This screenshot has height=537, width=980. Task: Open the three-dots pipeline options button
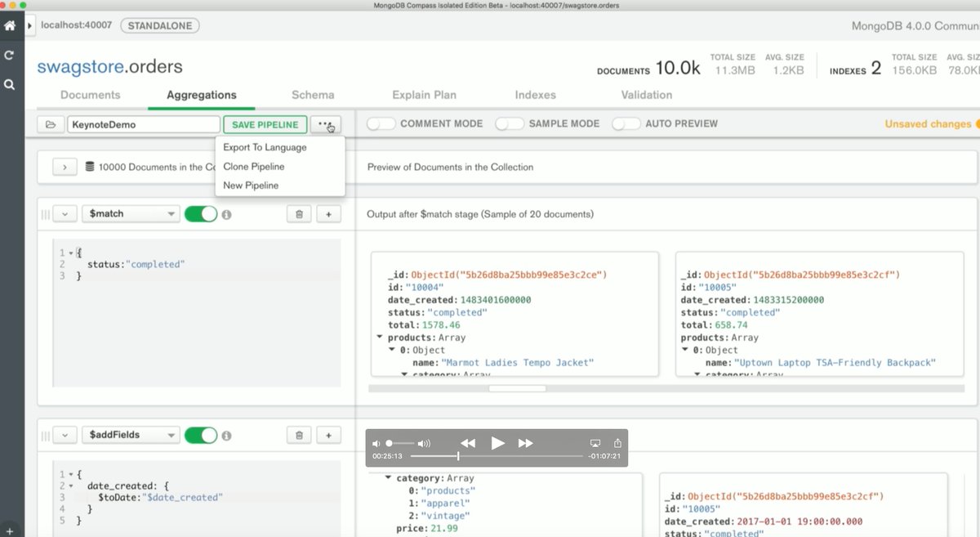(325, 124)
